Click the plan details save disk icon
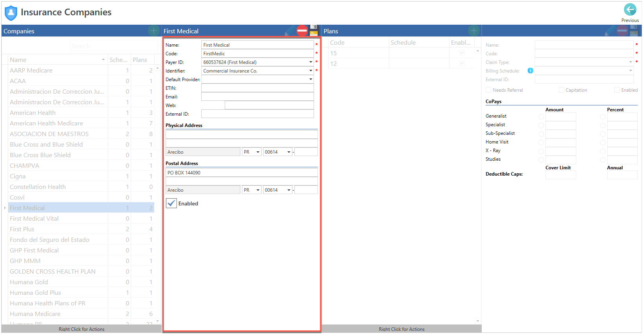The height and width of the screenshot is (334, 644). [x=634, y=31]
